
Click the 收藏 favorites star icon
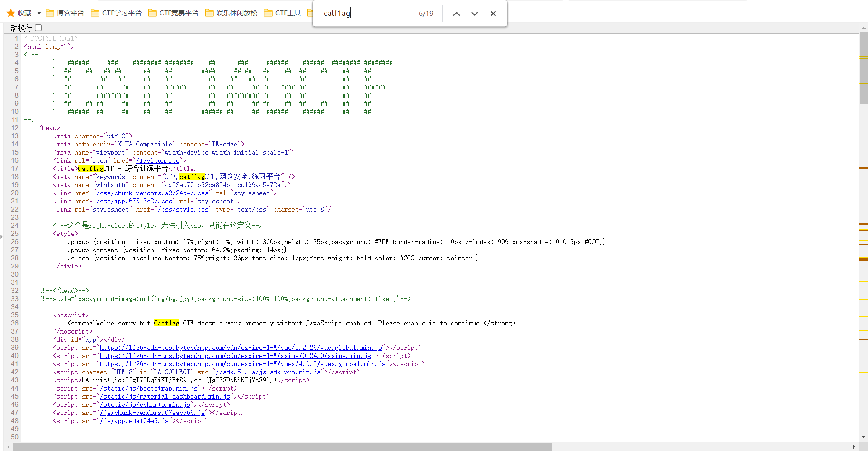tap(11, 13)
